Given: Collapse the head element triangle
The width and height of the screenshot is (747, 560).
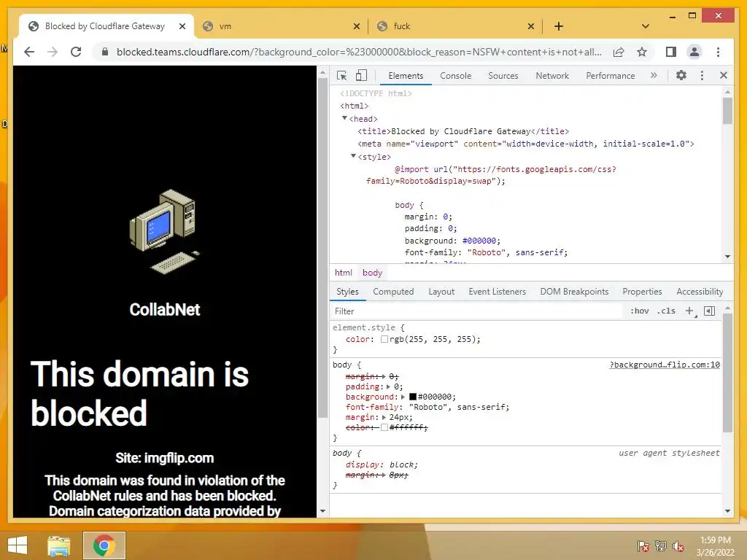Looking at the screenshot, I should tap(344, 118).
